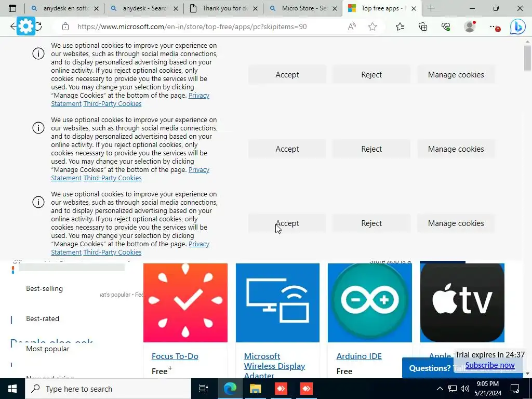Image resolution: width=532 pixels, height=399 pixels.
Task: Open the Bing chat sidebar icon
Action: (518, 27)
